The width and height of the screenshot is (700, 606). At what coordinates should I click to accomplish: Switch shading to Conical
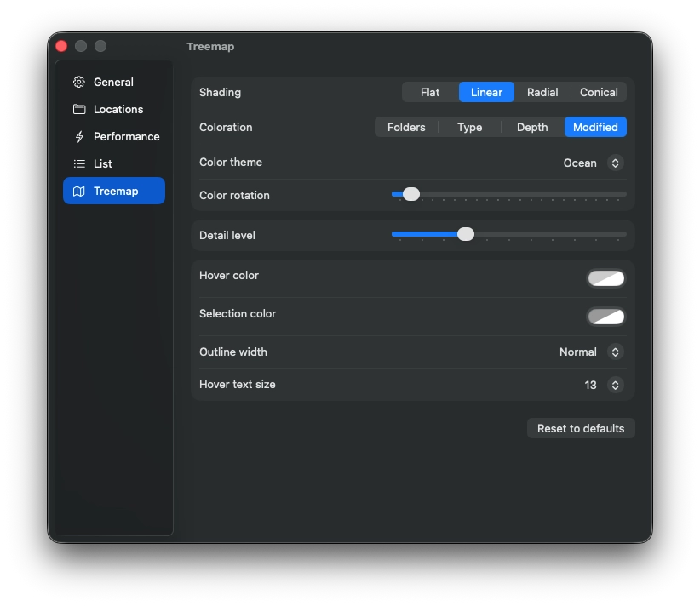click(599, 93)
